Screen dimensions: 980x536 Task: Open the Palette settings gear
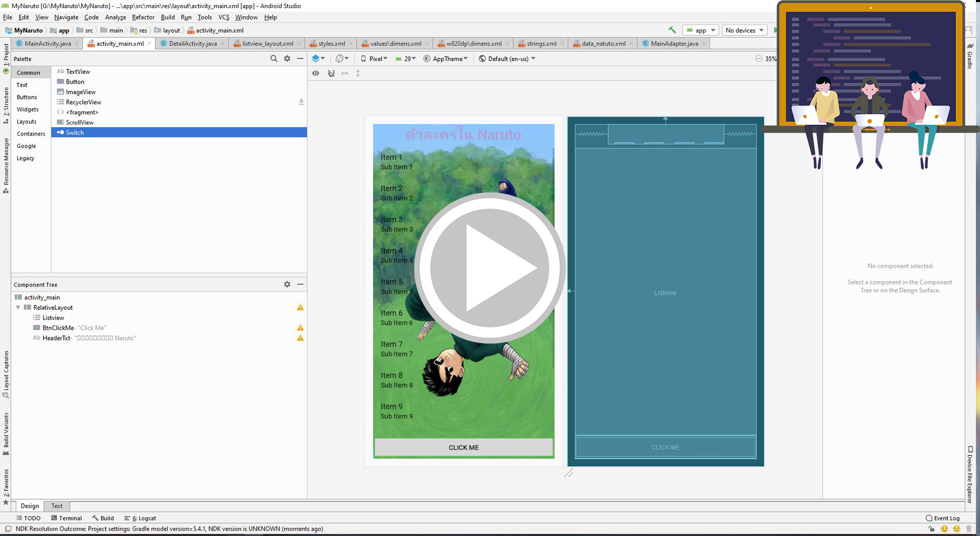287,59
